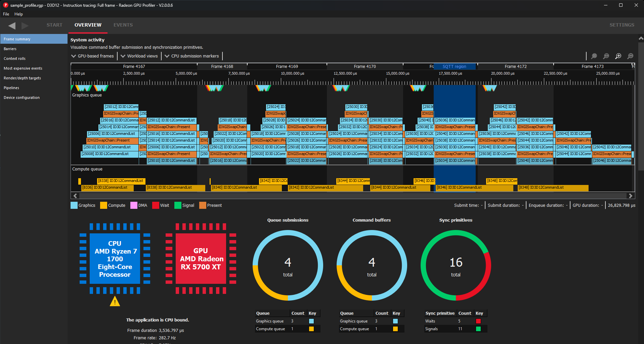Expand the GPU-based frames dropdown
Image resolution: width=644 pixels, height=344 pixels.
coord(93,56)
